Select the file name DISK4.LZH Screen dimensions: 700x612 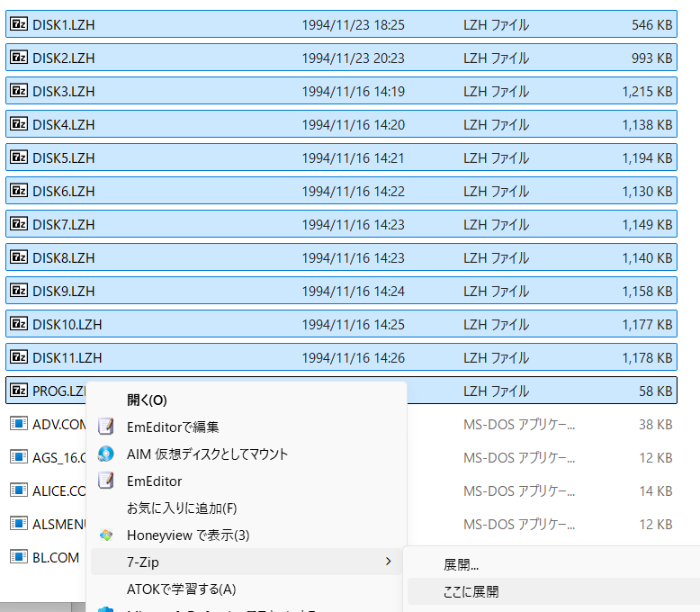(63, 124)
